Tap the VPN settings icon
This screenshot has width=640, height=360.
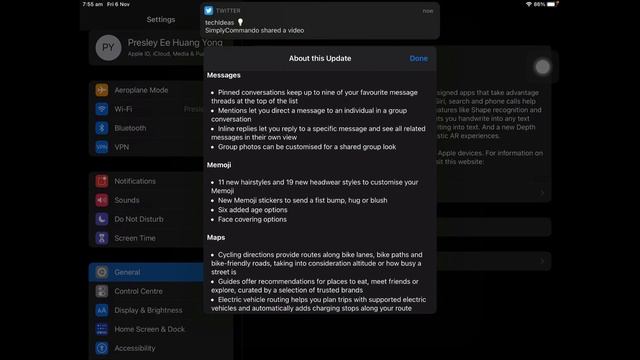[x=102, y=147]
